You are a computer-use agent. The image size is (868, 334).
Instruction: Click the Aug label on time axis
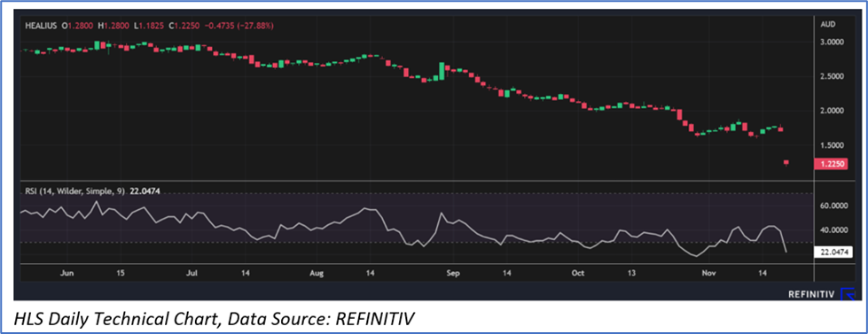[317, 273]
